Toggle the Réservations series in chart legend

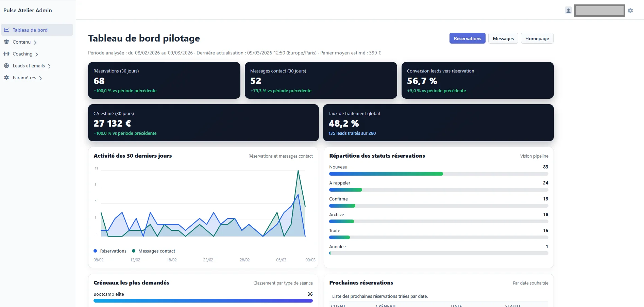tap(109, 251)
